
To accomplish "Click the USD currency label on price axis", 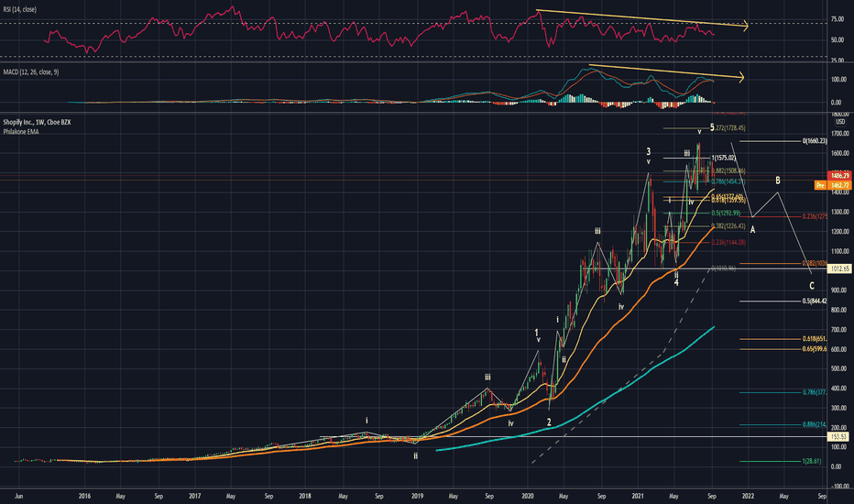I will coord(840,122).
